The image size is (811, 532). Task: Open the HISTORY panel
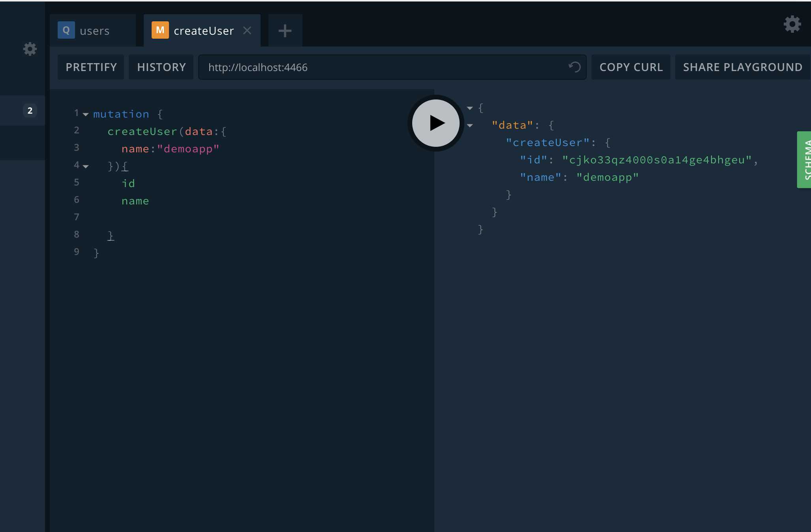(x=161, y=67)
